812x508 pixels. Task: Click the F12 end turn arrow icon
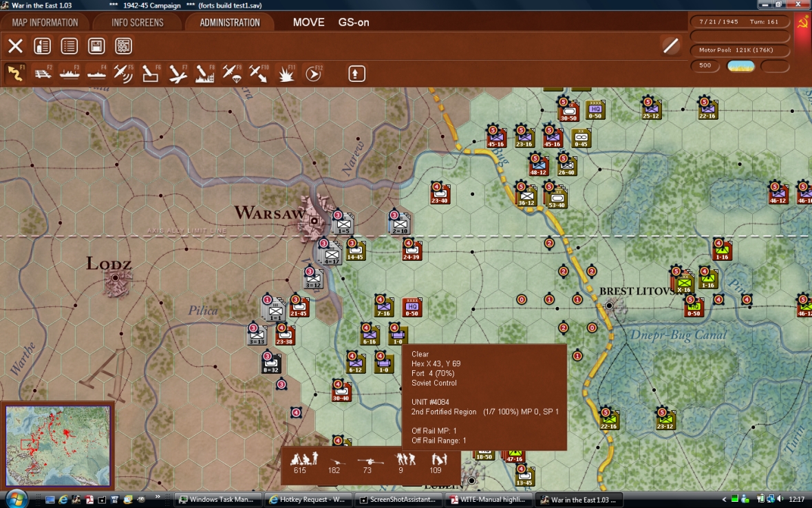click(x=313, y=74)
